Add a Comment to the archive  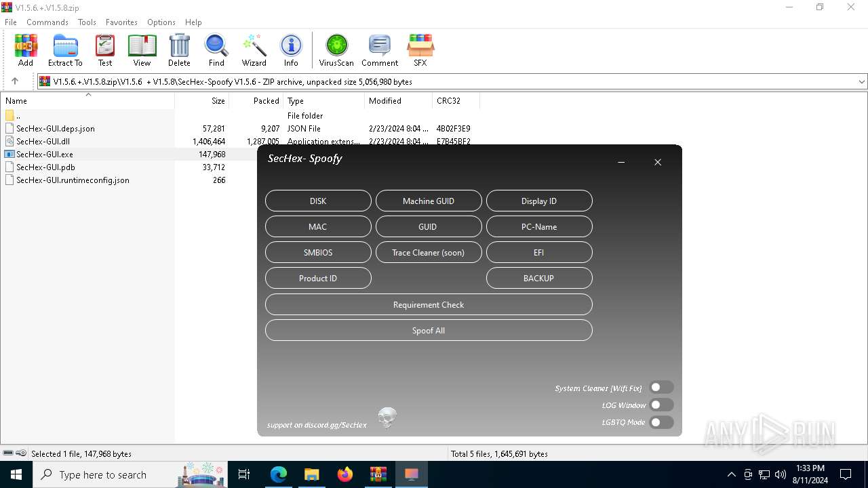[380, 51]
